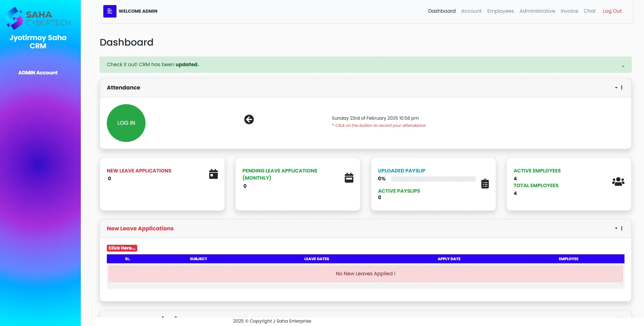The width and height of the screenshot is (644, 326).
Task: Click the calendar icon on New Leave Applications card
Action: pos(213,174)
